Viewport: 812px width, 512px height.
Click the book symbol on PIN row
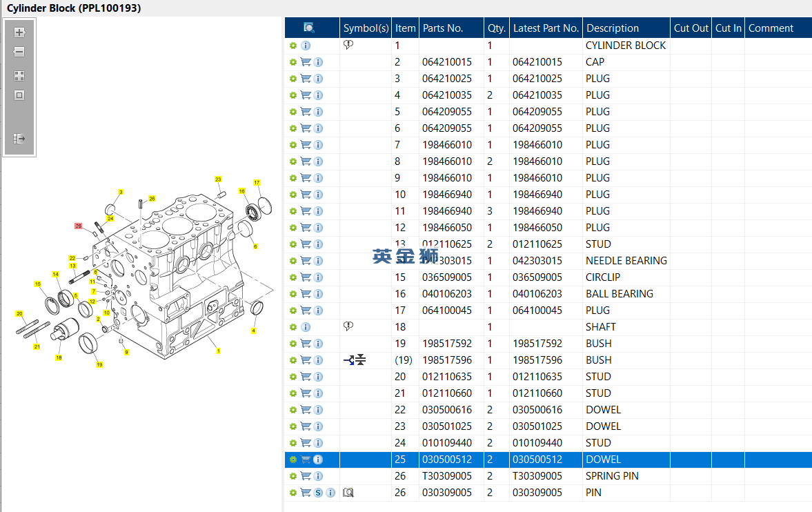[348, 493]
